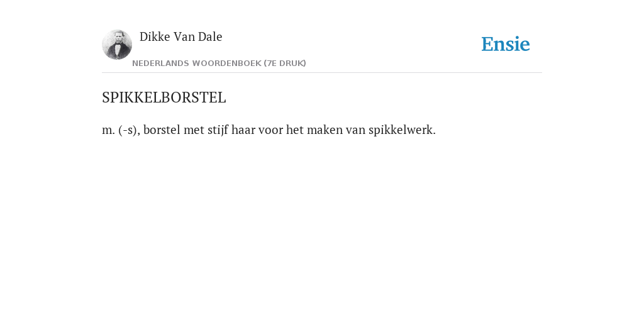Click the word maken in the definition
Viewport: 644px width, 322px height.
click(x=325, y=130)
